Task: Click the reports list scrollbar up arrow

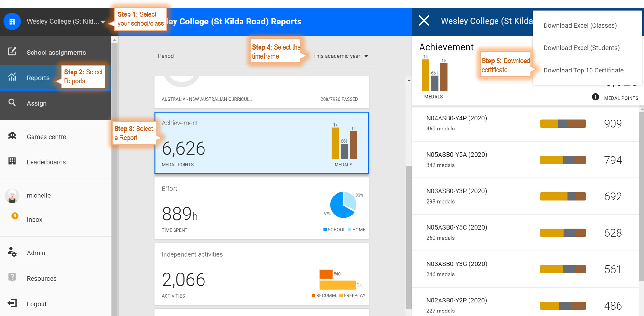Action: (x=409, y=80)
